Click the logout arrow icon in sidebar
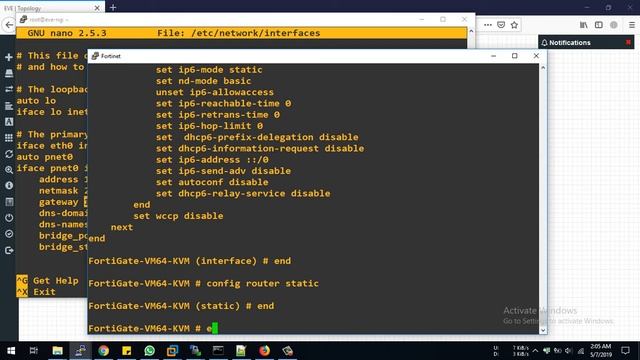The height and width of the screenshot is (360, 640). 9,250
